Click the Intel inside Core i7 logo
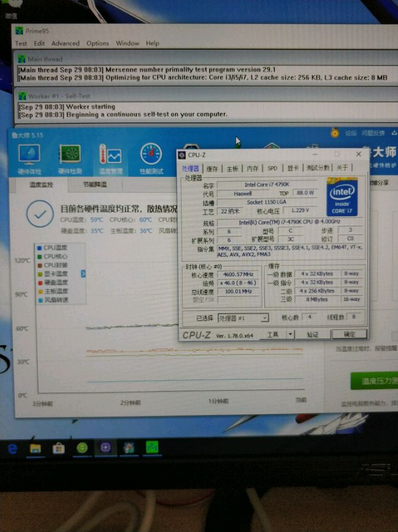 tap(342, 196)
